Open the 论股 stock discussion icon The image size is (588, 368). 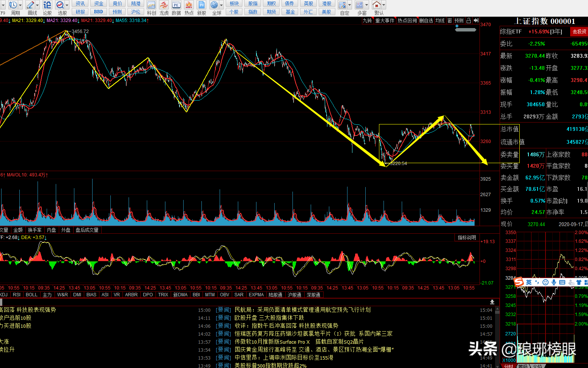[47, 5]
